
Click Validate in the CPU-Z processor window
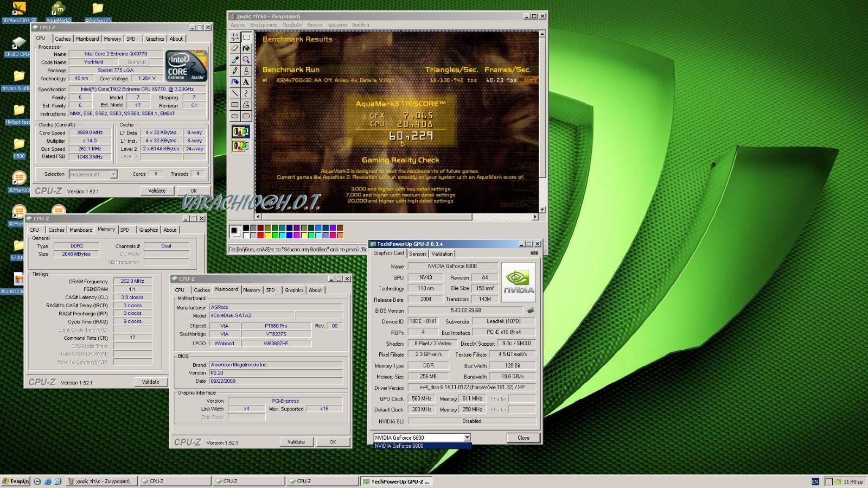[x=157, y=191]
